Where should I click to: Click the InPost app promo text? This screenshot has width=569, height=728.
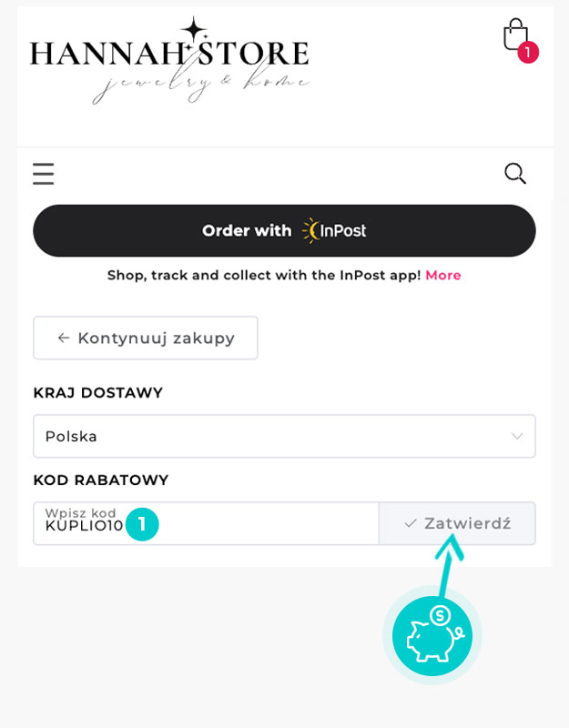[x=264, y=275]
